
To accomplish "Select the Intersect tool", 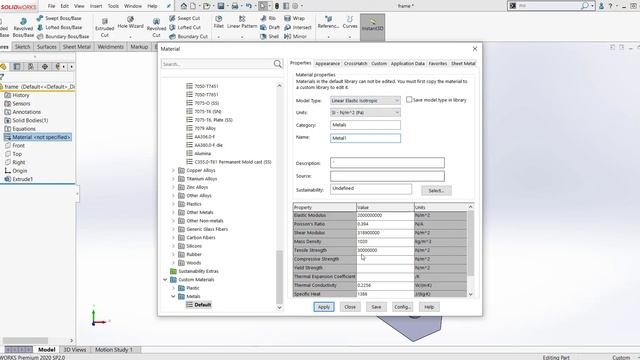I will (x=298, y=27).
